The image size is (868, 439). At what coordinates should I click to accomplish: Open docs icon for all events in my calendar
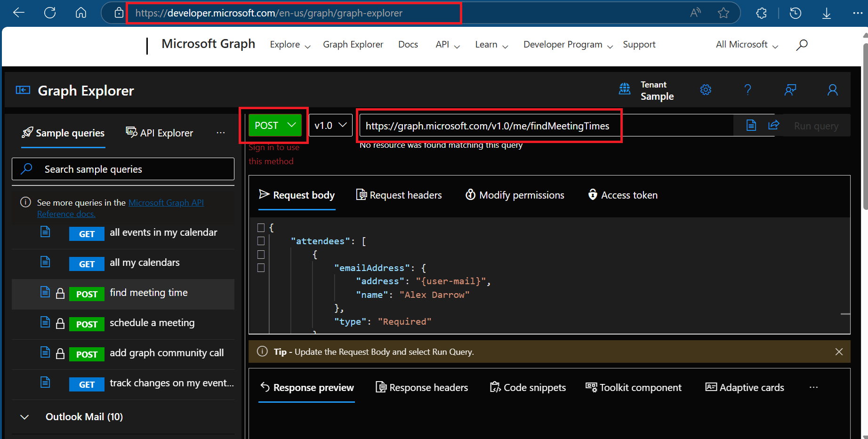point(45,231)
